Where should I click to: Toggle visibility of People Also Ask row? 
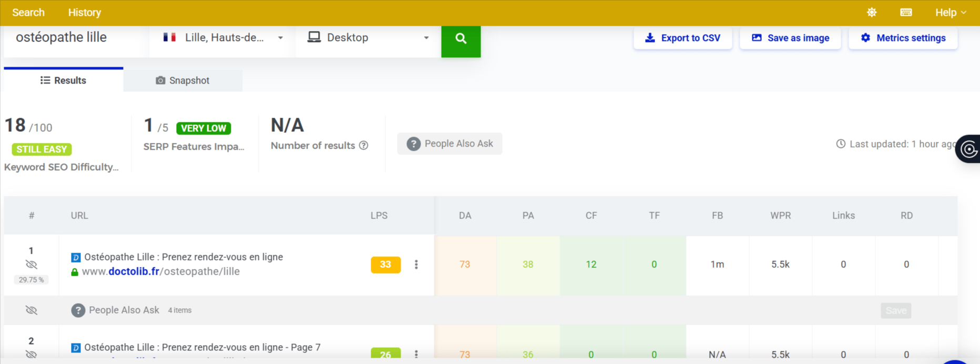click(32, 310)
